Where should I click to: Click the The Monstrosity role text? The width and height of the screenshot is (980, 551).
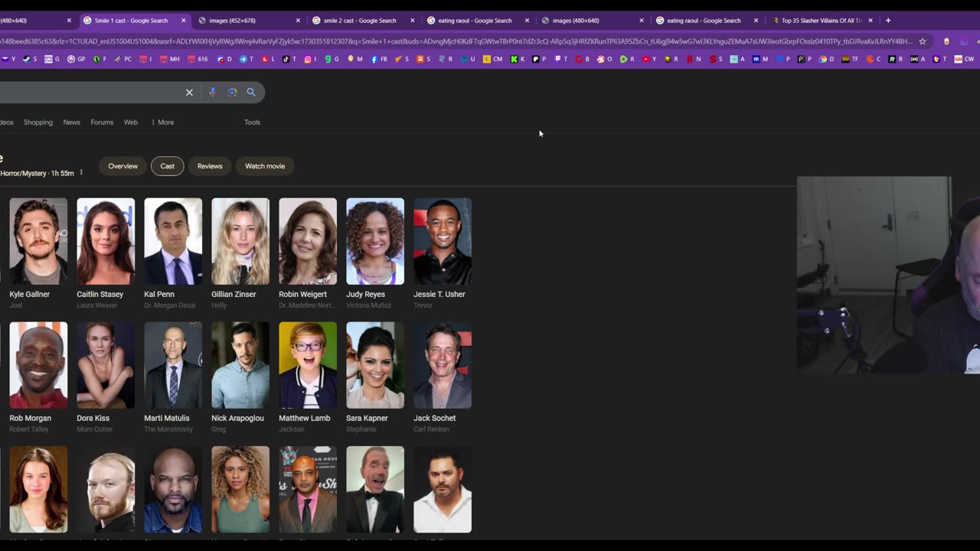coord(167,429)
